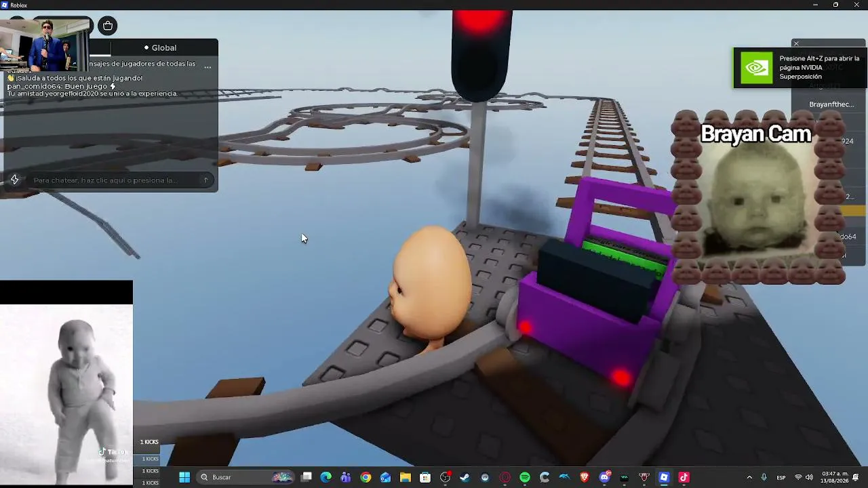Open Steam from the taskbar
This screenshot has width=868, height=488.
tap(465, 477)
